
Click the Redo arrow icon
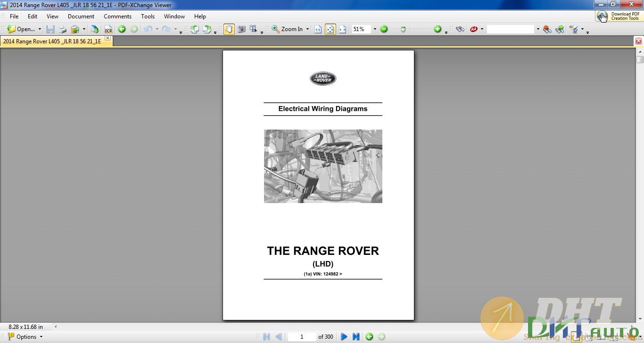[166, 29]
